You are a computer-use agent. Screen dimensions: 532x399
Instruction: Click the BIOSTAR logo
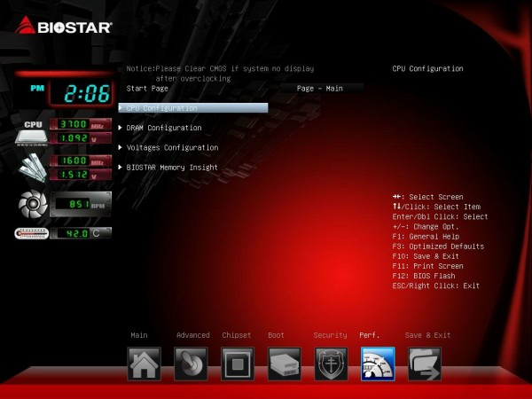pos(64,26)
